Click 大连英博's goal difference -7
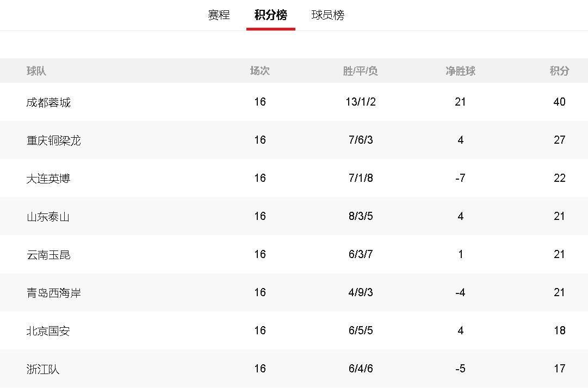588x392 pixels. 461,178
